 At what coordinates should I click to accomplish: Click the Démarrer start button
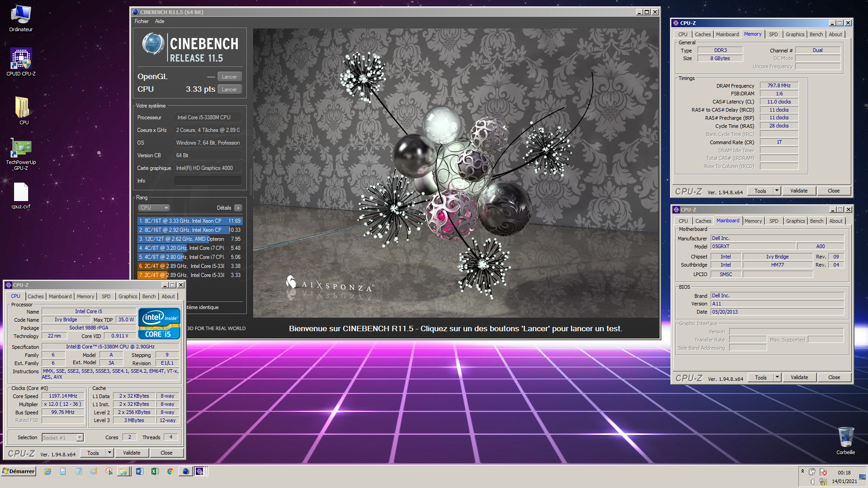[x=19, y=471]
